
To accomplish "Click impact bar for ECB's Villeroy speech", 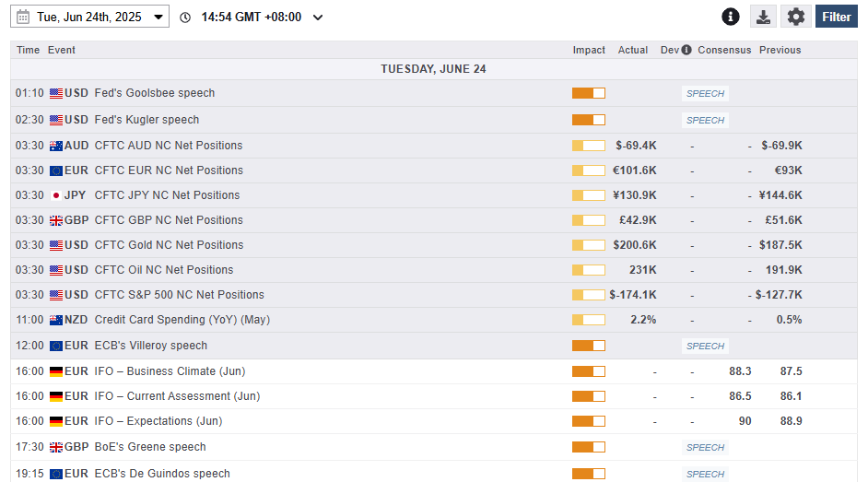I will point(589,346).
